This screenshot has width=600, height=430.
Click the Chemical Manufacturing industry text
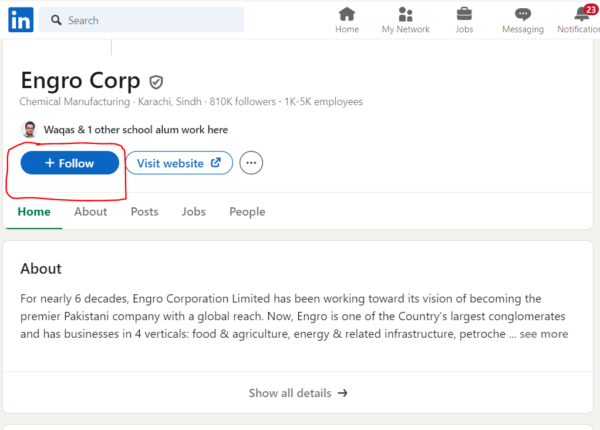[75, 102]
